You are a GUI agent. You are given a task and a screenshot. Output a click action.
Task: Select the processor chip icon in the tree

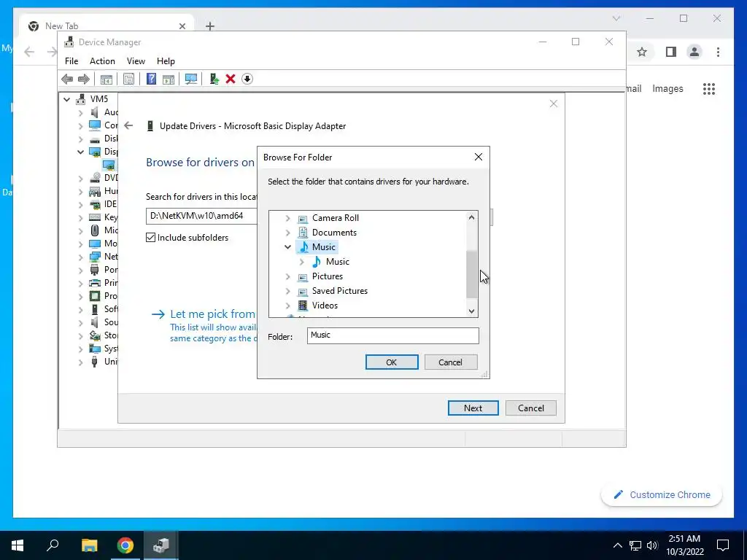pyautogui.click(x=95, y=296)
